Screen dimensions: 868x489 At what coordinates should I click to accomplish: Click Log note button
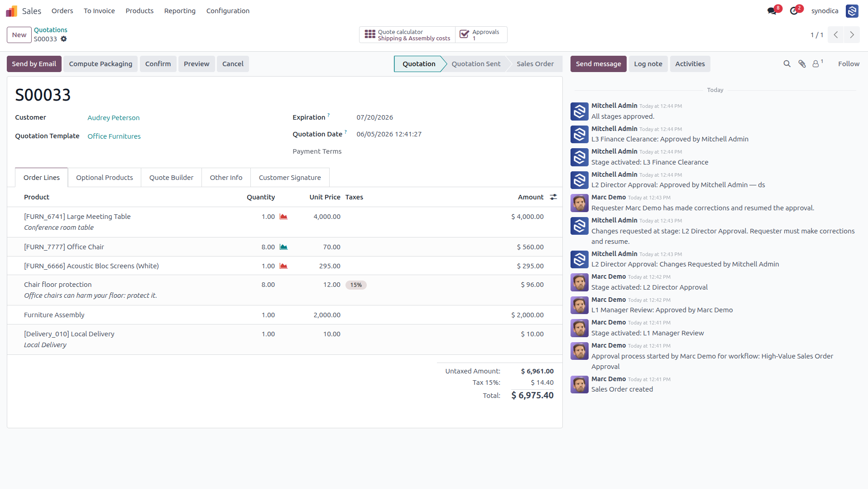(x=648, y=64)
